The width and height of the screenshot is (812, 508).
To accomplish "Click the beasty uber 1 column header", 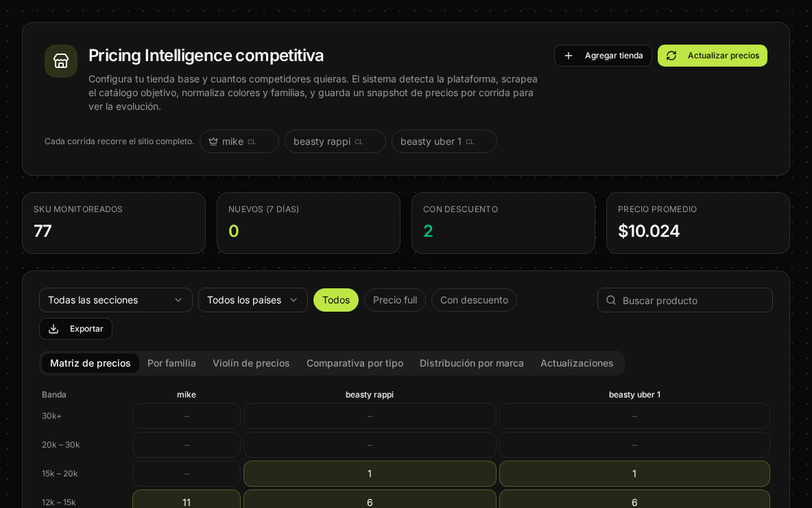I will [x=634, y=395].
